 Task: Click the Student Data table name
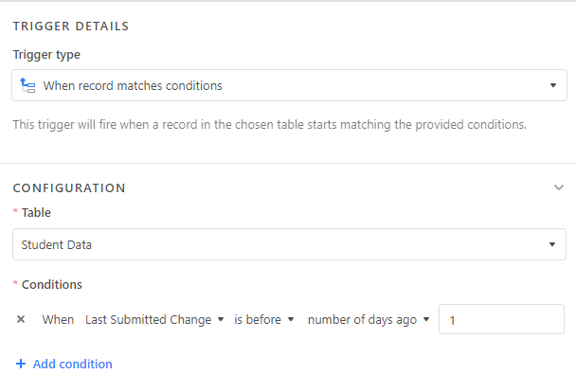pos(57,245)
